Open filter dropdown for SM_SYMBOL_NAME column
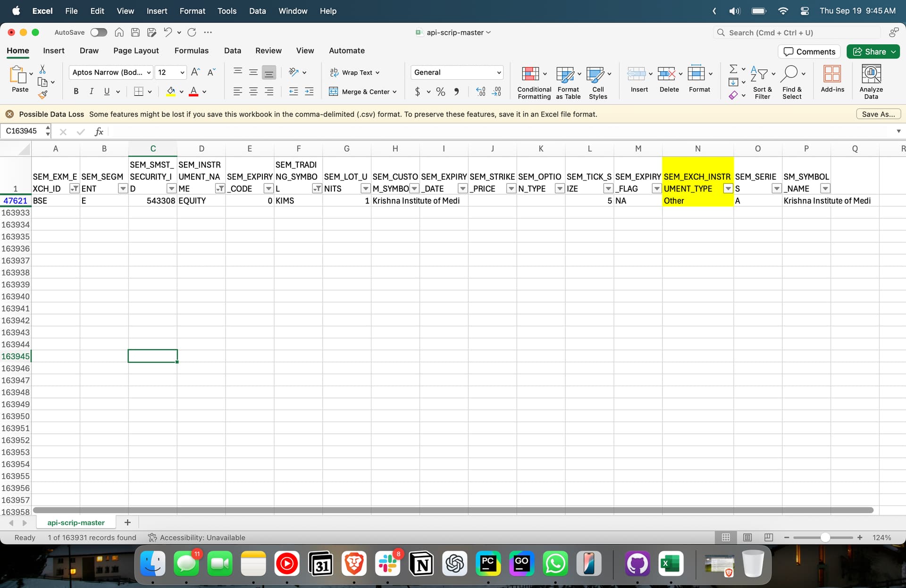 pos(825,189)
